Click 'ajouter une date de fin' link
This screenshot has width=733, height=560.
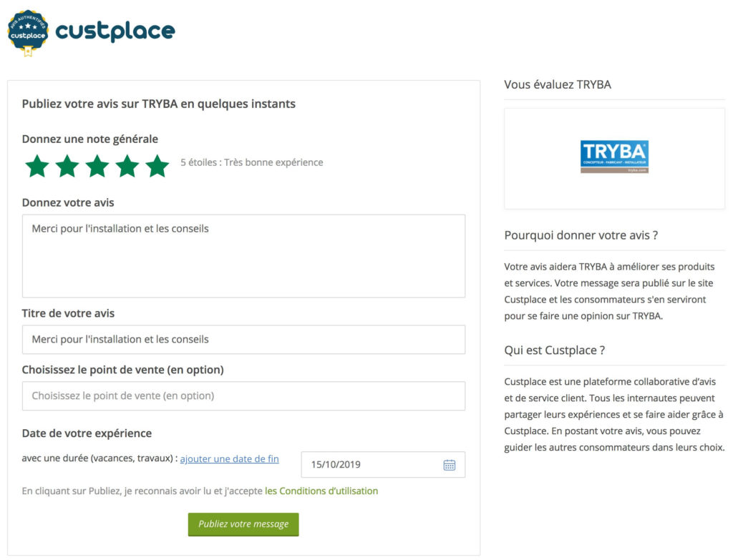pyautogui.click(x=229, y=458)
